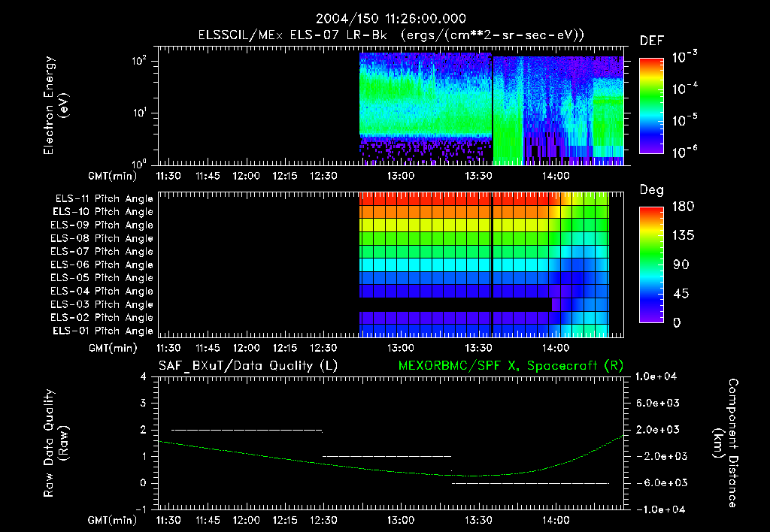Click 11:30 tick label under the data quality plot
Screen dimensions: 770x532
tap(168, 520)
